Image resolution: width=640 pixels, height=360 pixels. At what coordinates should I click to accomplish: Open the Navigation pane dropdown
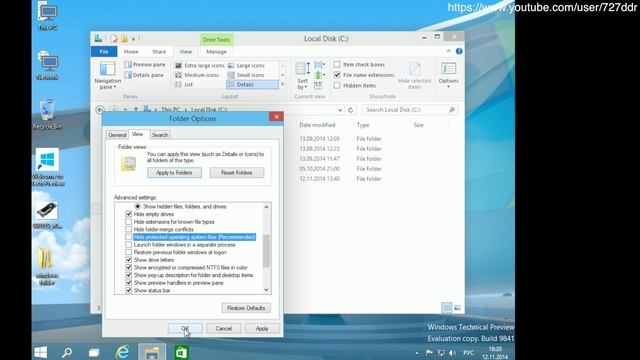[x=107, y=76]
